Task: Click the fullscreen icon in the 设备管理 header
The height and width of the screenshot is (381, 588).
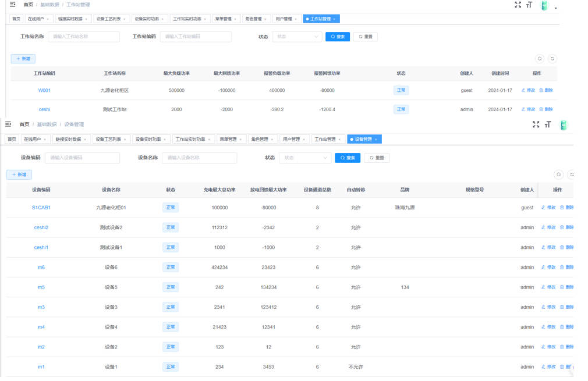Action: (536, 124)
